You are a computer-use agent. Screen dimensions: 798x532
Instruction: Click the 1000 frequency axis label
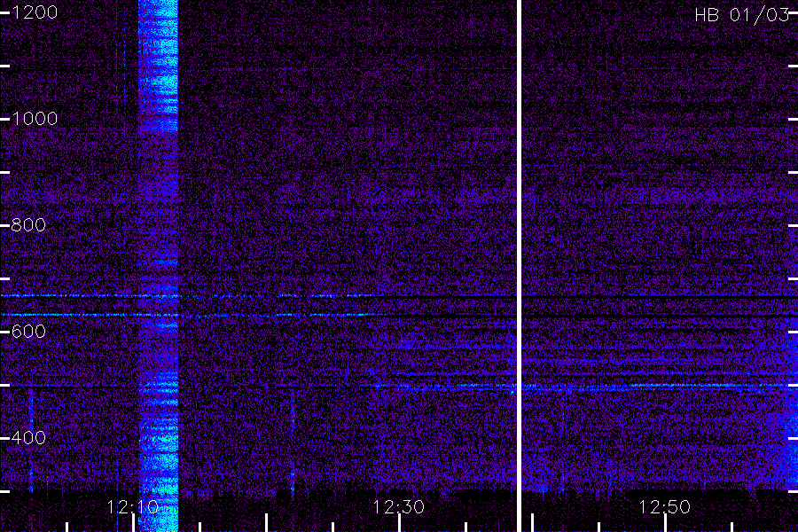(x=35, y=119)
